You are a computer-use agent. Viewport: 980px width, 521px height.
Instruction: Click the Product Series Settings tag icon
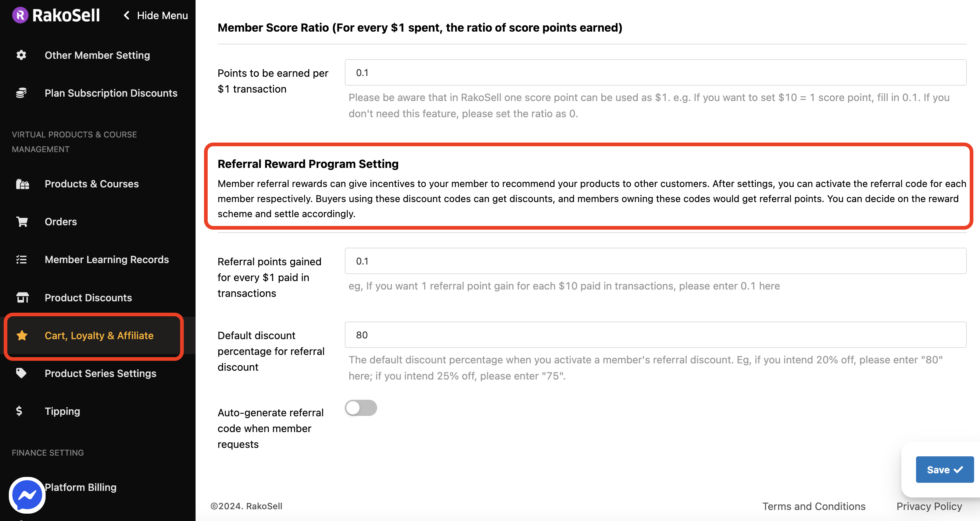coord(21,373)
